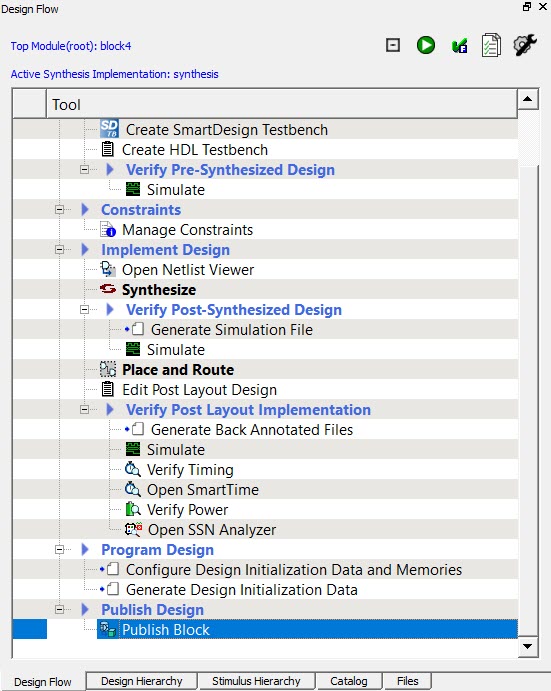551x691 pixels.
Task: Click the Synthesize red arrow icon
Action: (x=108, y=289)
